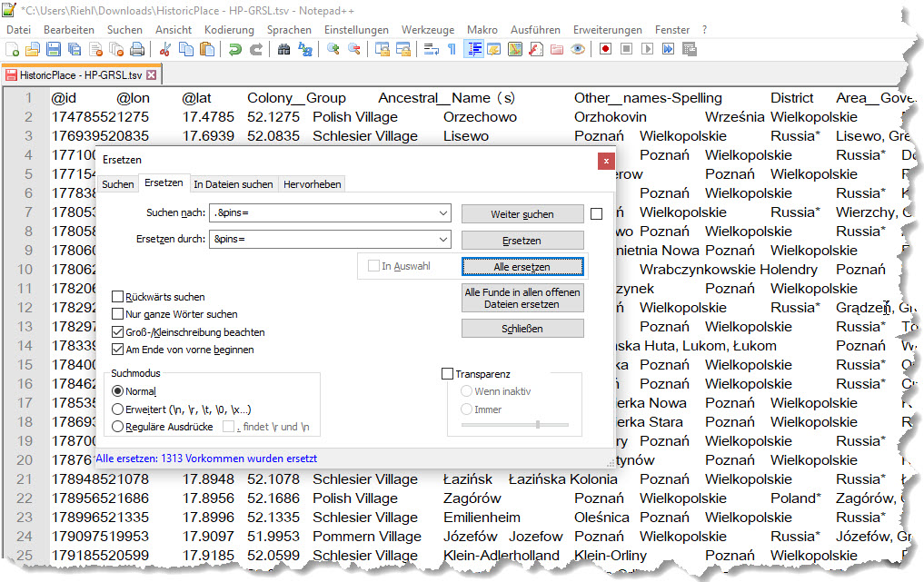The image size is (924, 582).
Task: Enable the Transparenz checkbox
Action: tap(447, 374)
